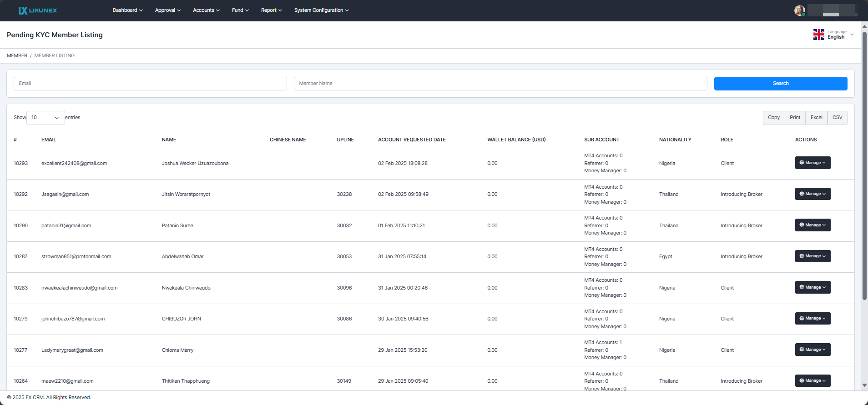Click the MEMBER breadcrumb link

pos(17,56)
